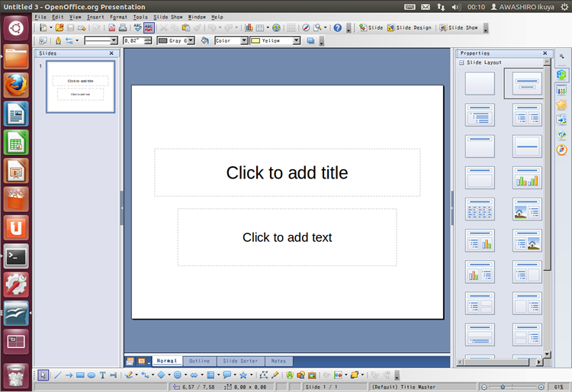The height and width of the screenshot is (392, 572).
Task: Insert a chart via toolbar
Action: tap(249, 27)
